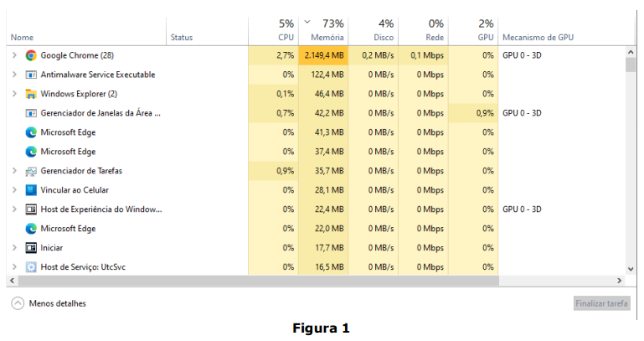Click GPU 0 - 3D in Chrome row
This screenshot has height=341, width=644.
tap(522, 55)
